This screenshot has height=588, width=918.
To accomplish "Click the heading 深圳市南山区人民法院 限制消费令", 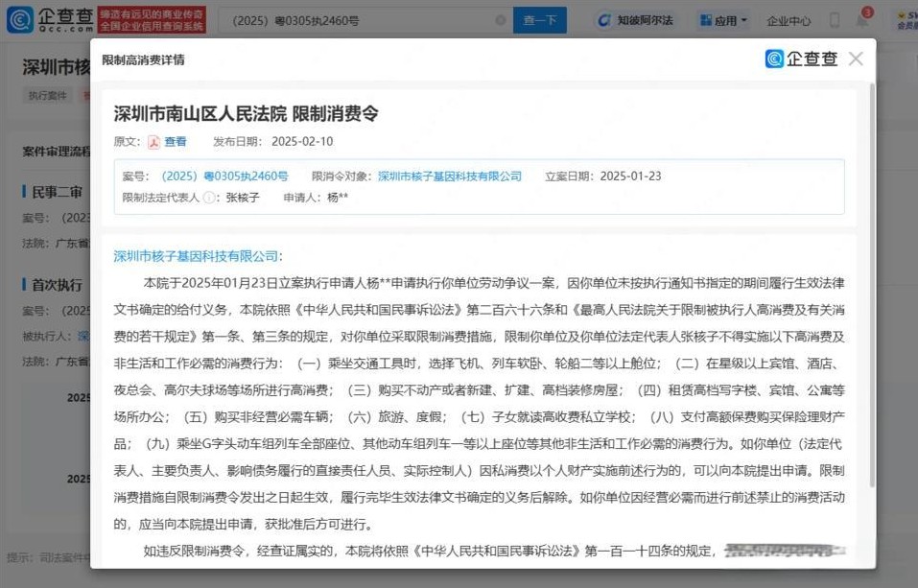I will tap(246, 113).
